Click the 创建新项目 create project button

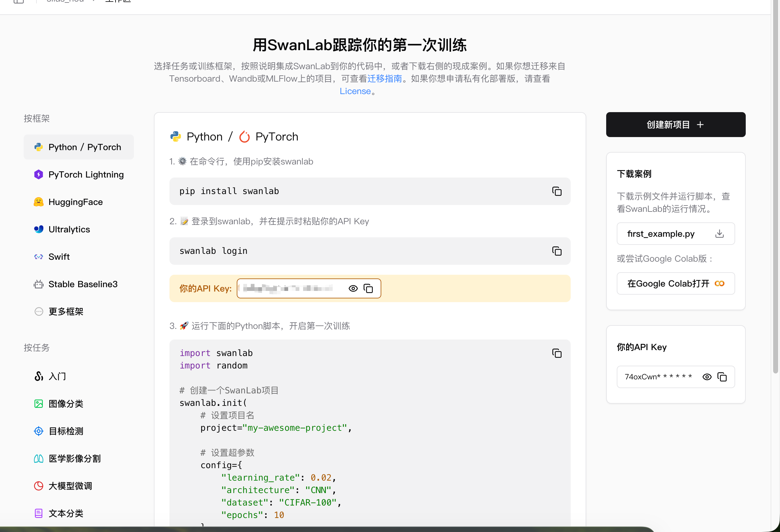[x=675, y=125]
